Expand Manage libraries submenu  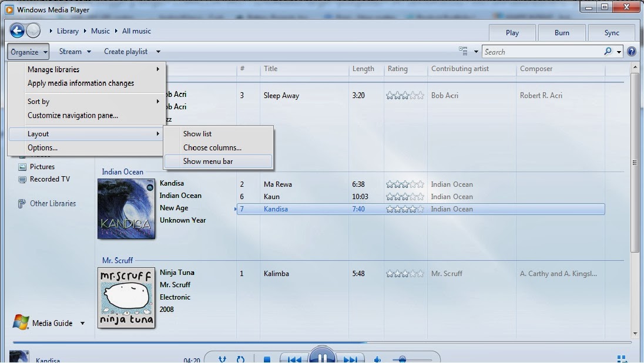point(86,69)
